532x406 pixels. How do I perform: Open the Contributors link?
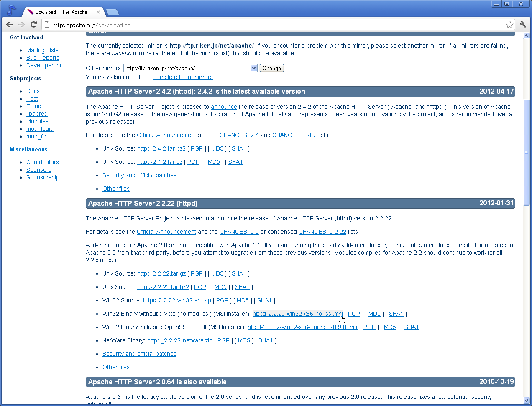(x=43, y=162)
